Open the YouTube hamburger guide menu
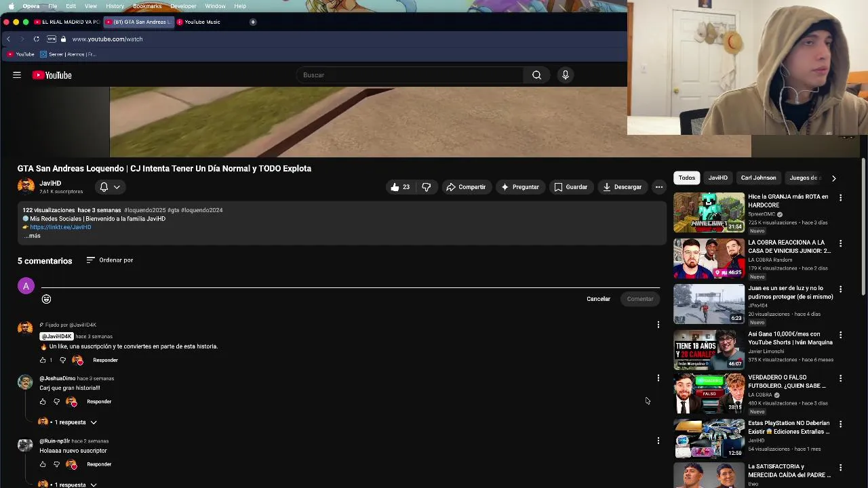This screenshot has height=488, width=868. 17,75
